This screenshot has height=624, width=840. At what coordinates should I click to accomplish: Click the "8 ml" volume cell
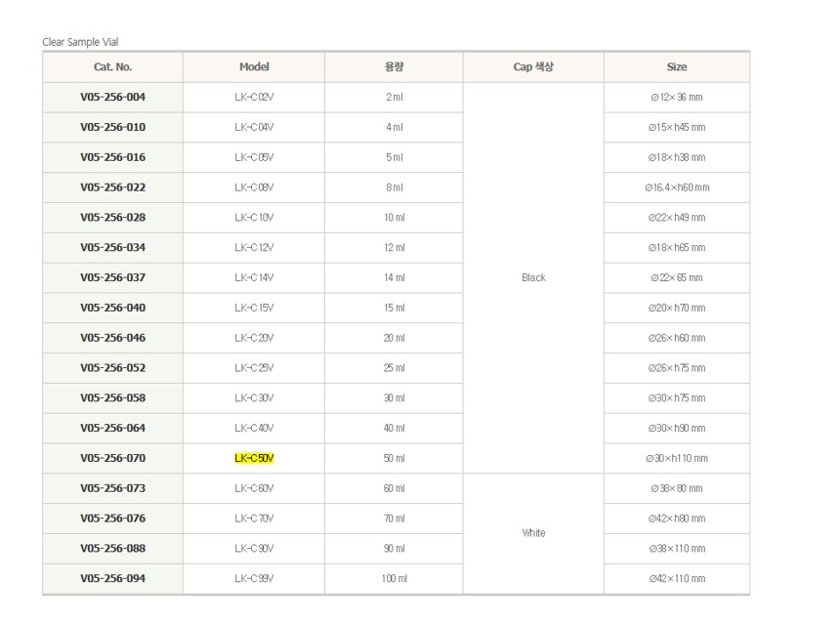395,187
